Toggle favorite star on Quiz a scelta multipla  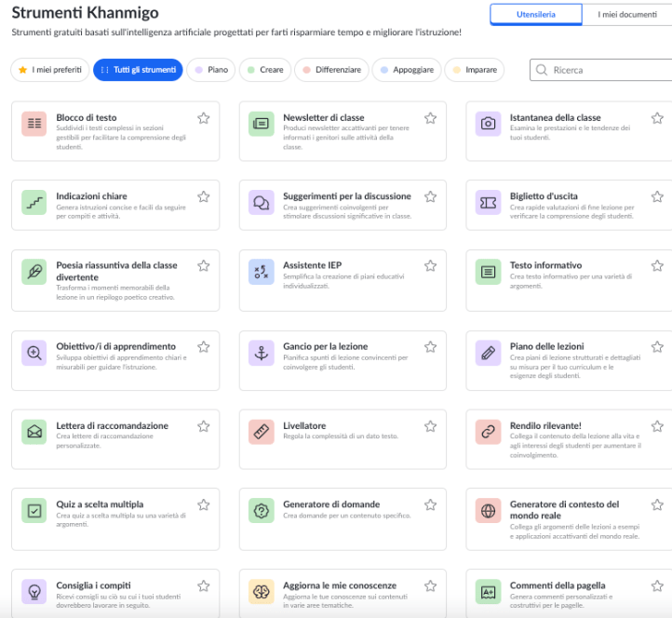(x=203, y=505)
